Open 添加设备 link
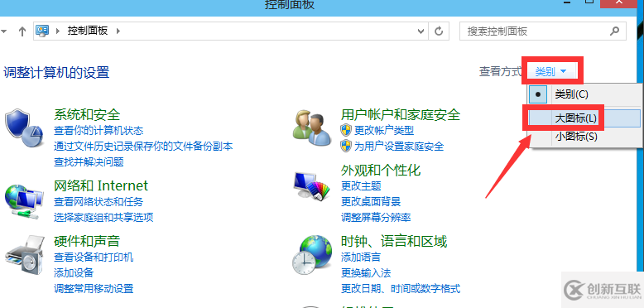 pos(74,272)
